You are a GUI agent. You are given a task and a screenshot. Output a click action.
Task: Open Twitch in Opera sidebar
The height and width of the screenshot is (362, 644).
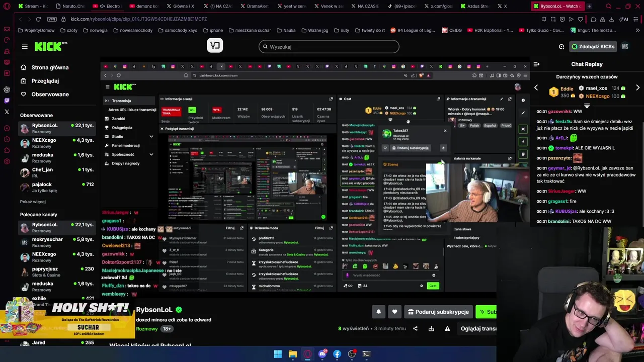pyautogui.click(x=7, y=101)
